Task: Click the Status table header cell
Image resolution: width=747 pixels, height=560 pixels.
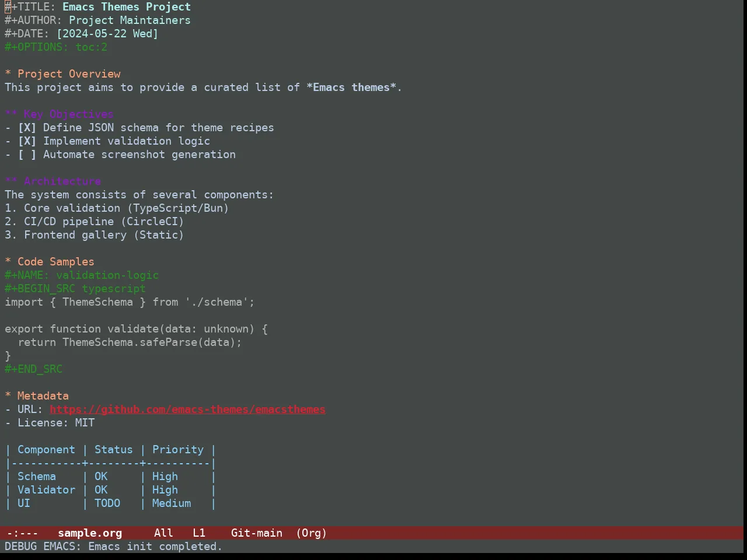Action: 114,450
